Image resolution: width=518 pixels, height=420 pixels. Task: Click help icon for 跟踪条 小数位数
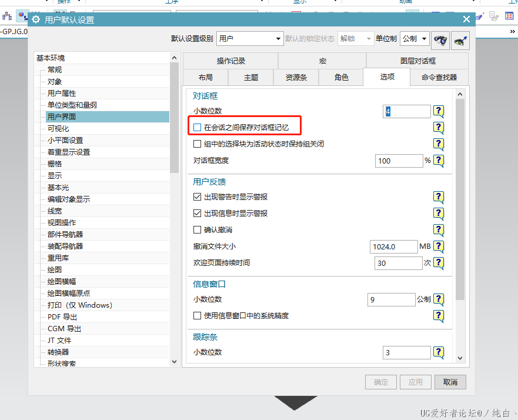point(439,352)
